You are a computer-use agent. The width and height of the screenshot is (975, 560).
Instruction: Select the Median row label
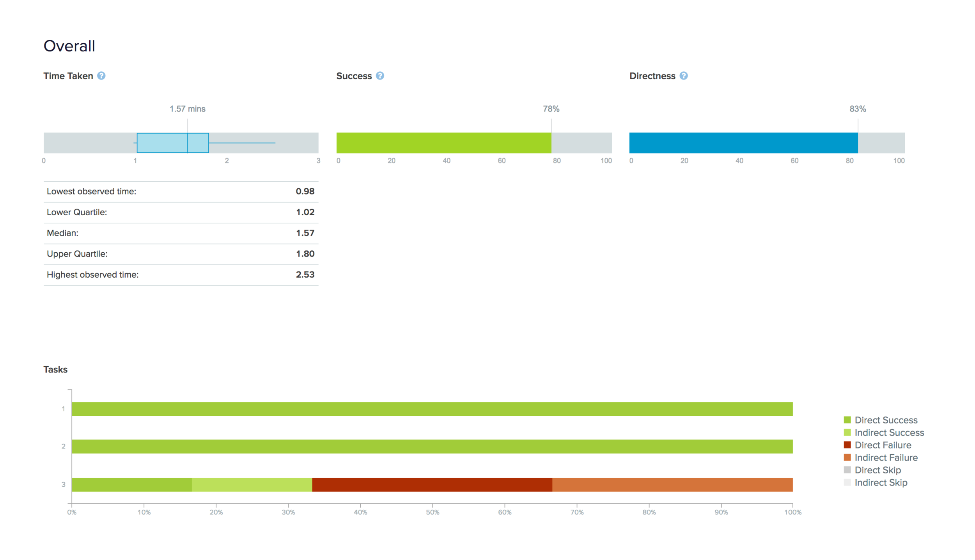coord(62,233)
